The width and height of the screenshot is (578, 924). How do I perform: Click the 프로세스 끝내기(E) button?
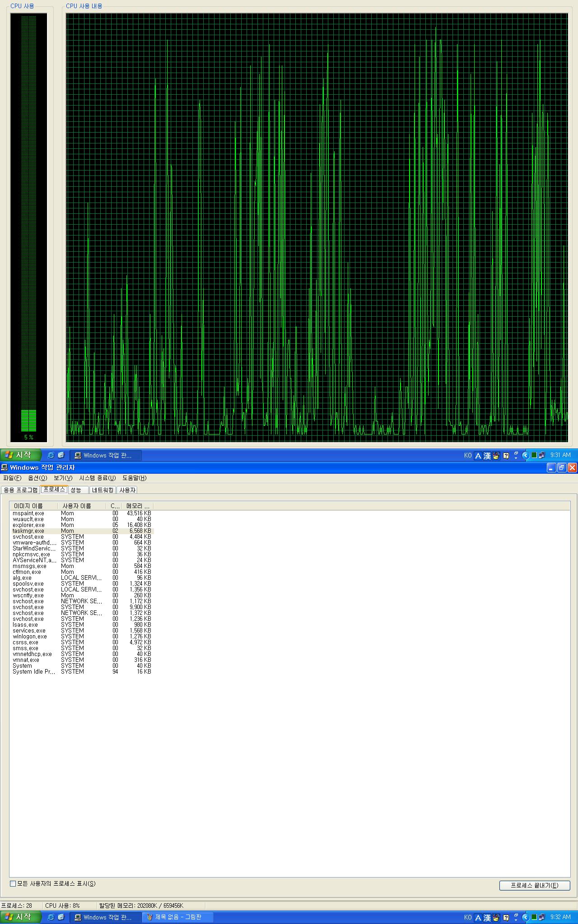point(534,885)
